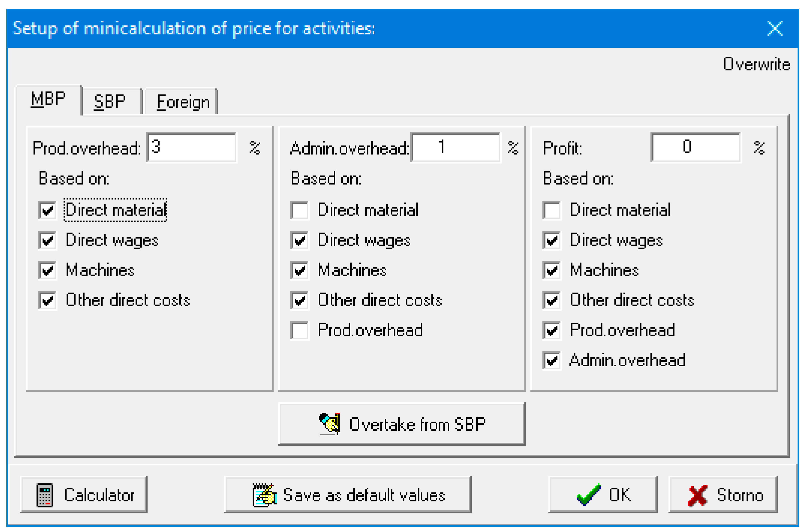Open the Foreign tab
Image resolution: width=805 pixels, height=532 pixels.
183,102
